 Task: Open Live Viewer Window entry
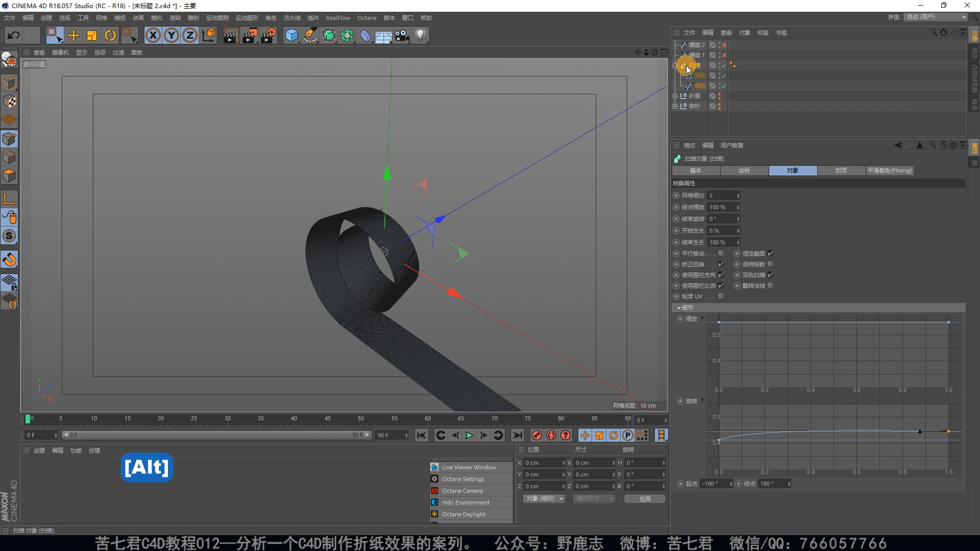pyautogui.click(x=471, y=467)
